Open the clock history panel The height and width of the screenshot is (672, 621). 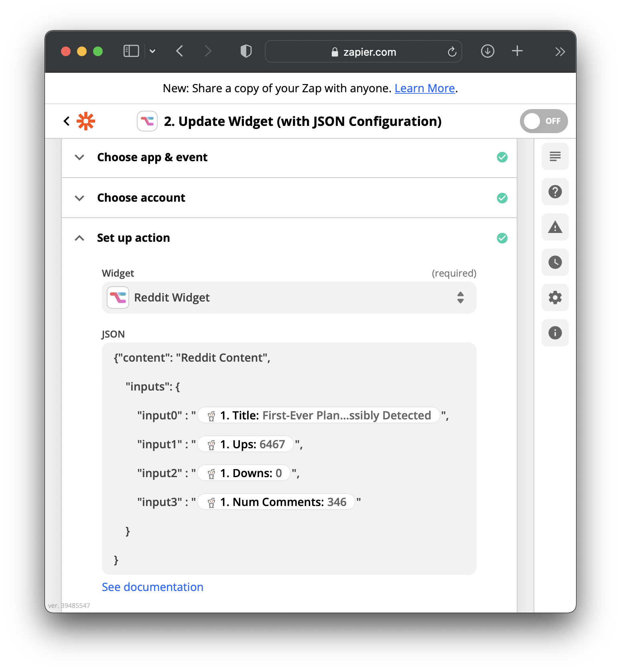click(x=555, y=262)
